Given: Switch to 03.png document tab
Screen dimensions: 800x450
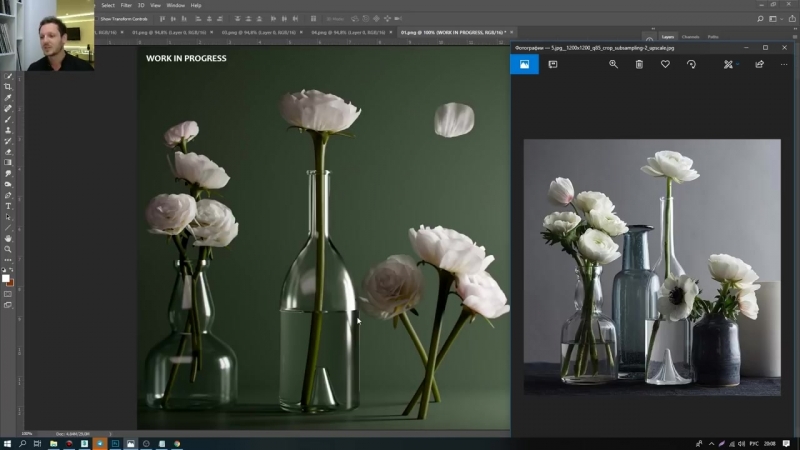Looking at the screenshot, I should click(259, 32).
